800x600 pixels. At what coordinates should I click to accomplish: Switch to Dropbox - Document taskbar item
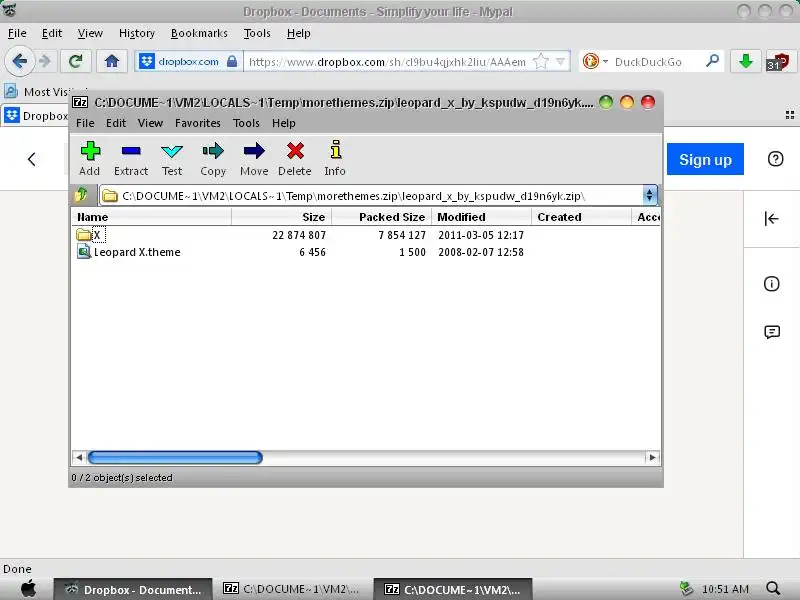tap(133, 589)
